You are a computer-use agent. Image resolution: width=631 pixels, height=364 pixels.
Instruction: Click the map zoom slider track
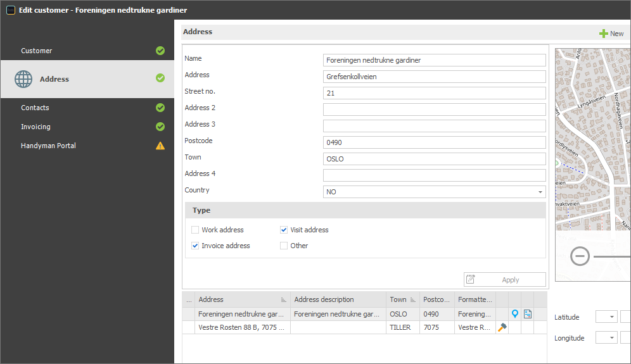pos(612,256)
